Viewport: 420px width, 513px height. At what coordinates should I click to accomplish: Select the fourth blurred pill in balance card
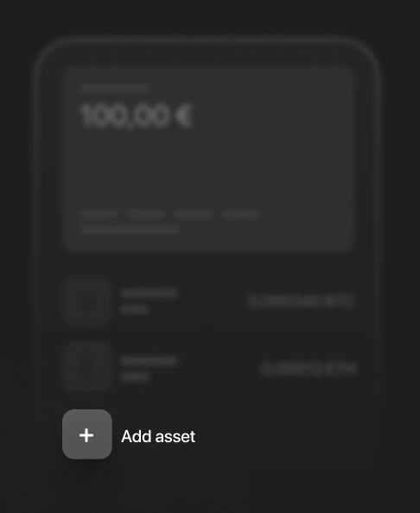tap(240, 214)
